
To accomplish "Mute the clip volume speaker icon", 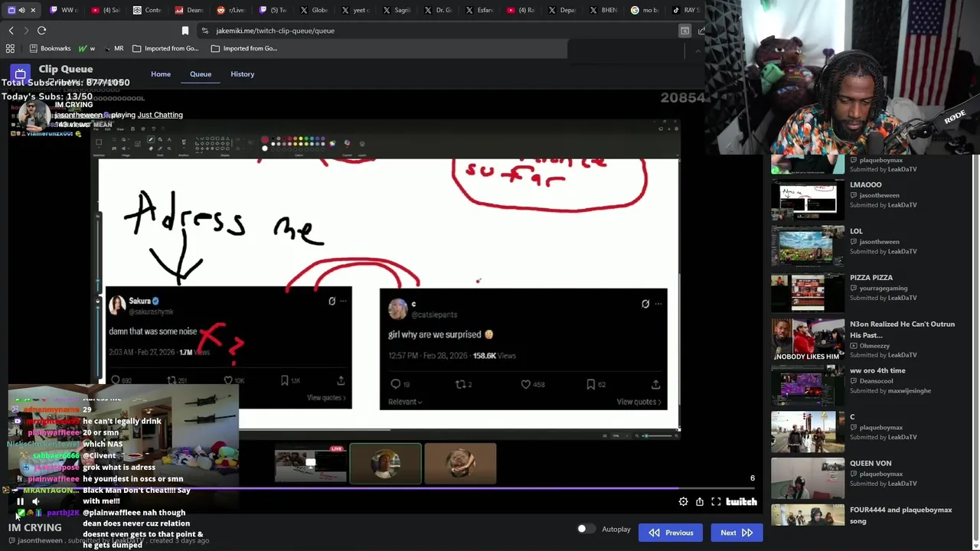I will point(35,501).
